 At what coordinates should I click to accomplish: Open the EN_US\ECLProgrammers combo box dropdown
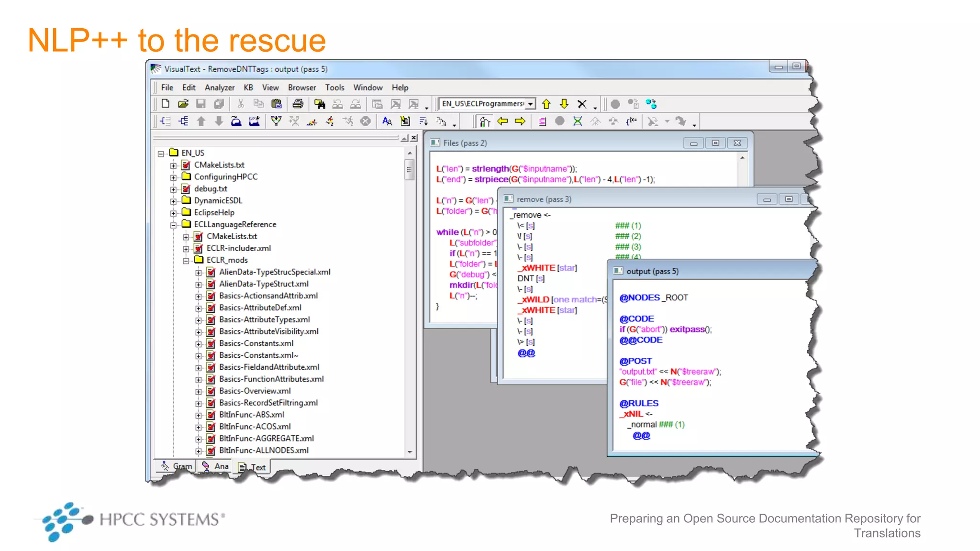(530, 104)
